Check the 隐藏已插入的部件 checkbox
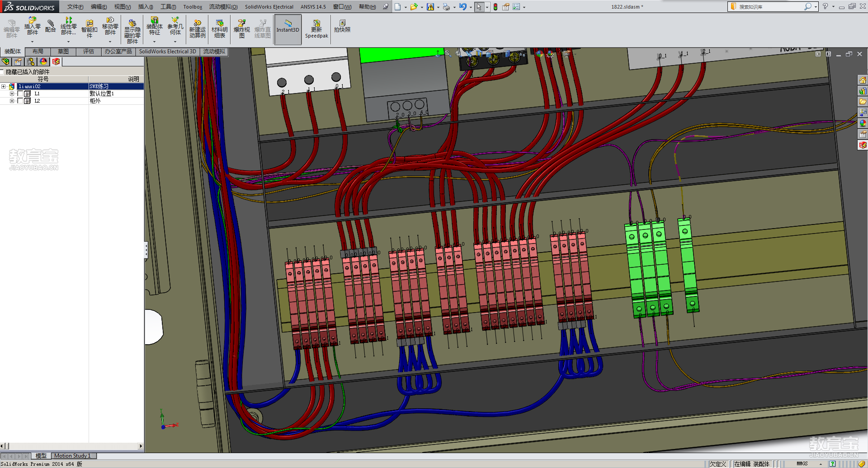This screenshot has height=468, width=868. tap(2, 72)
